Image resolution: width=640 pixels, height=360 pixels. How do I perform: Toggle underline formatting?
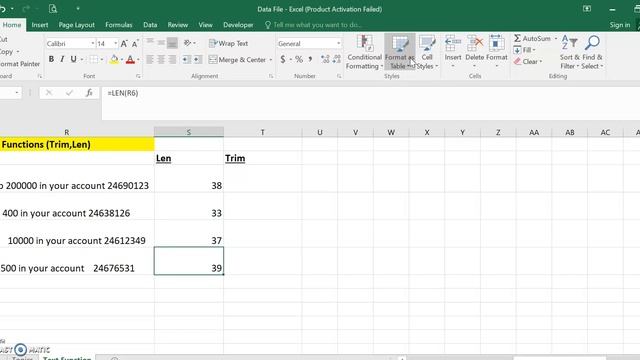tap(73, 59)
